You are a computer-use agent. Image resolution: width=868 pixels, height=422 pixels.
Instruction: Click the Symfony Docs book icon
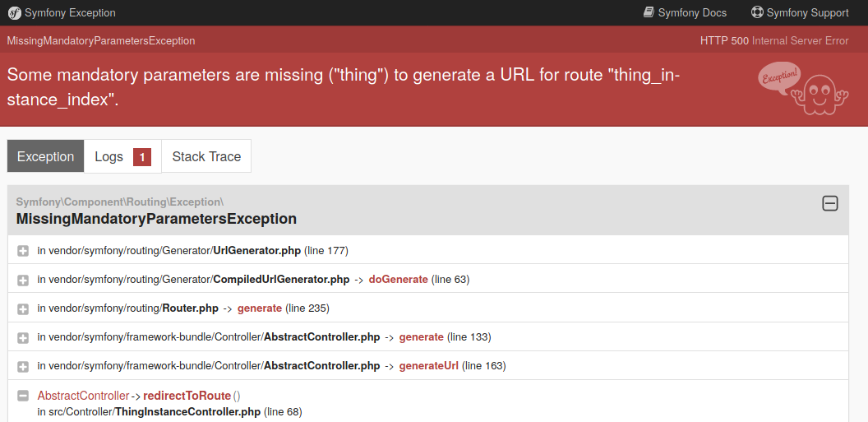coord(649,12)
